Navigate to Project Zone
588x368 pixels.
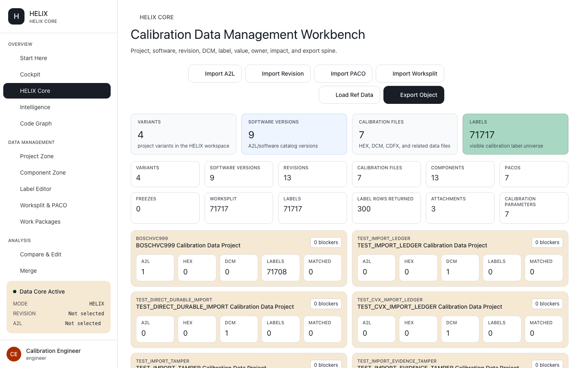coord(57,156)
